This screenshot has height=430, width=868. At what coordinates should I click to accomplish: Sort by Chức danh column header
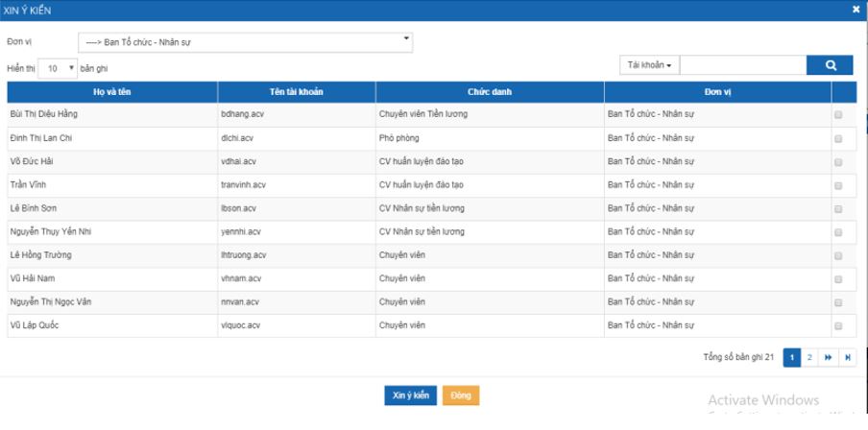489,91
